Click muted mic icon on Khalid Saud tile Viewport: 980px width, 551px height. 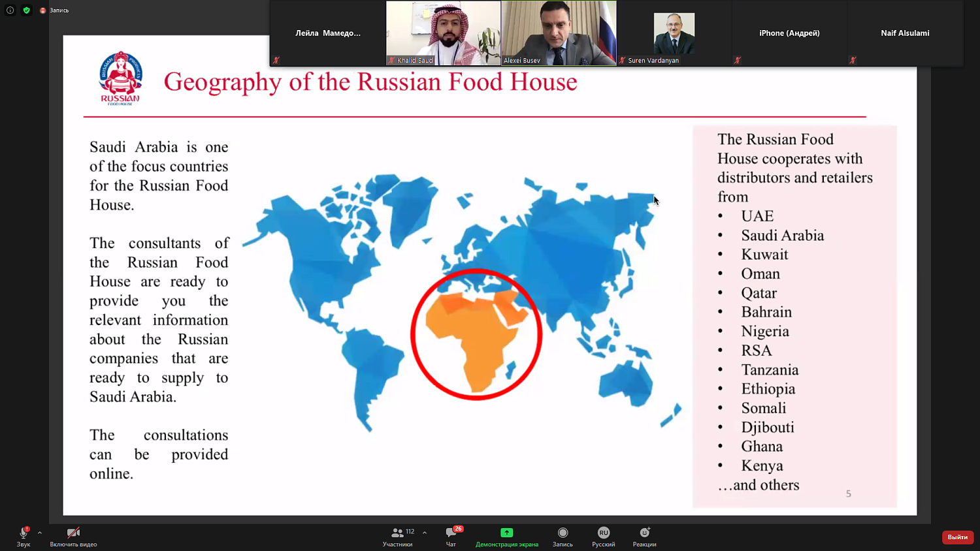point(392,60)
